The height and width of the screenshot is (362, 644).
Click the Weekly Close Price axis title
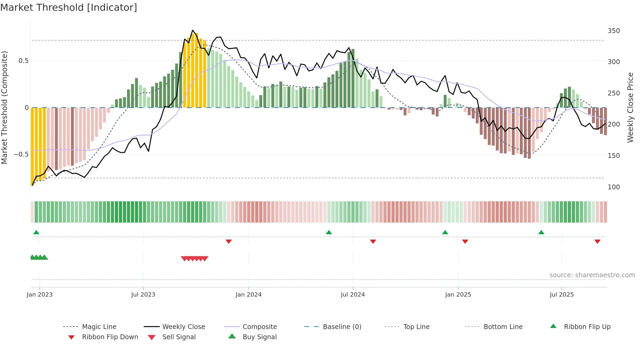[x=630, y=108]
